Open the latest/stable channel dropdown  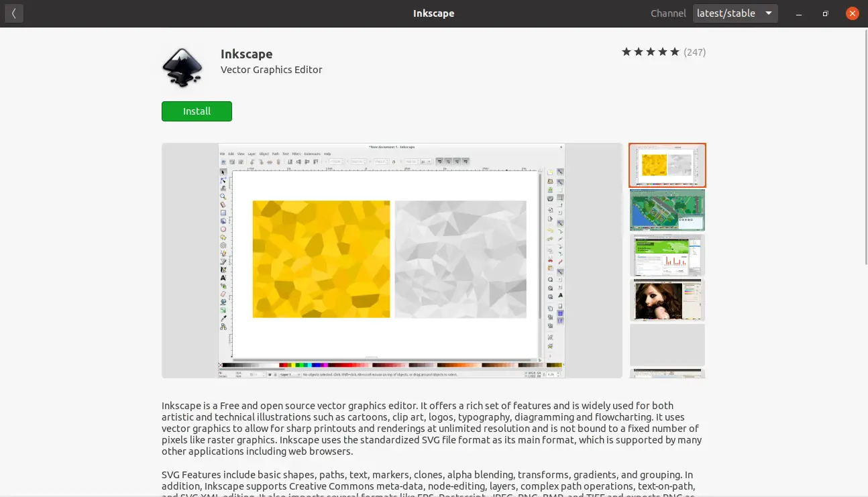(x=735, y=13)
